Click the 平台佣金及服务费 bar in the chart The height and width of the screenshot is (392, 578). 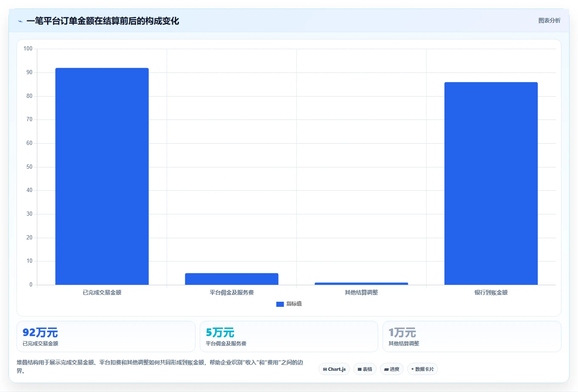pos(232,279)
